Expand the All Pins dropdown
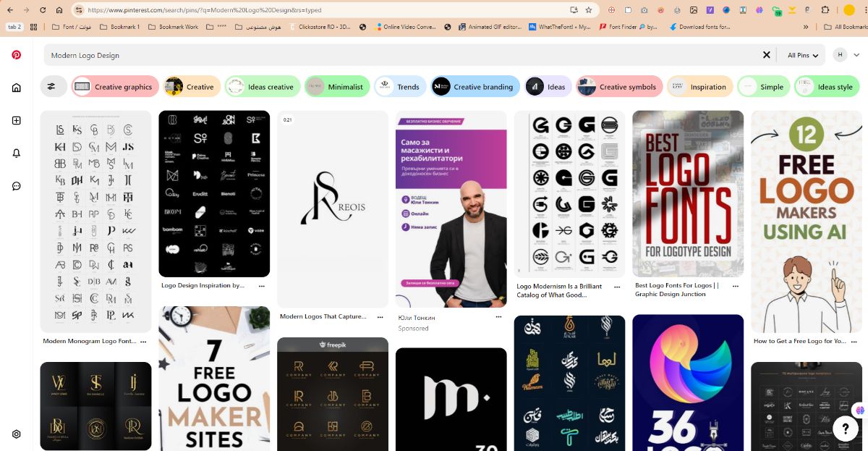This screenshot has height=451, width=868. click(803, 55)
